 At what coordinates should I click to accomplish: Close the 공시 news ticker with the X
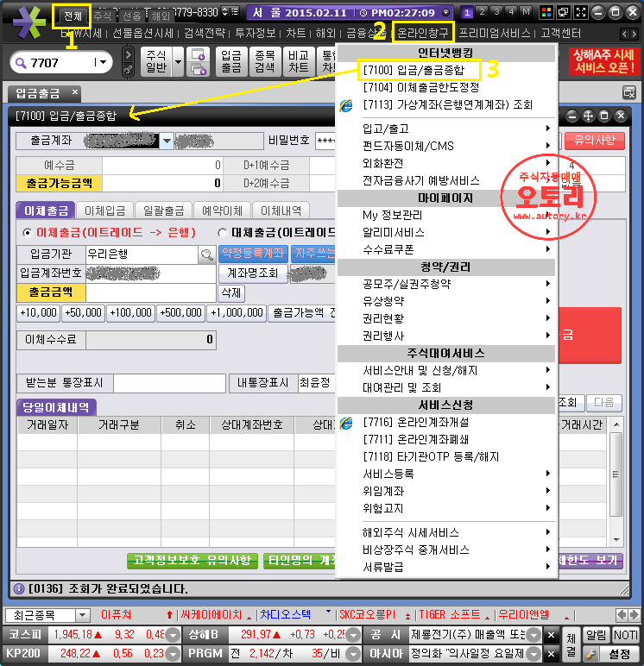[x=551, y=635]
